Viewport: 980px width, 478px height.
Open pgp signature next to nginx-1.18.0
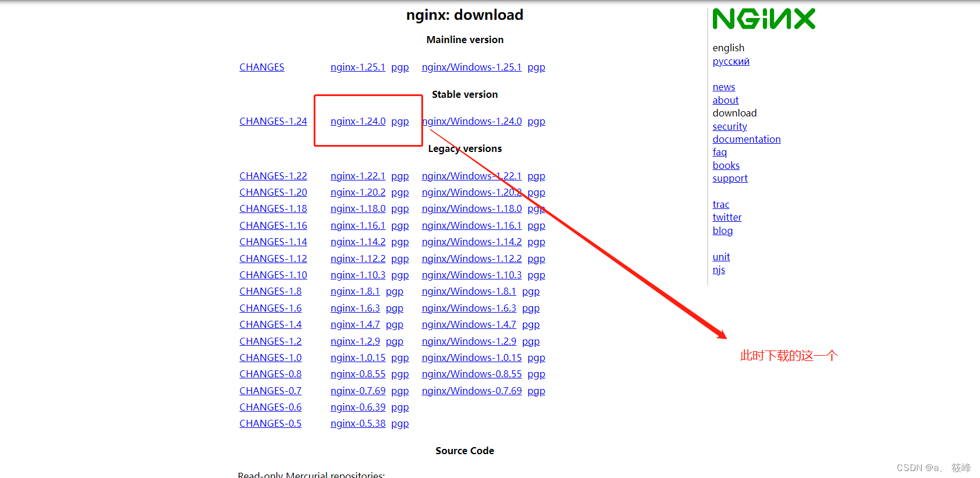coord(400,208)
